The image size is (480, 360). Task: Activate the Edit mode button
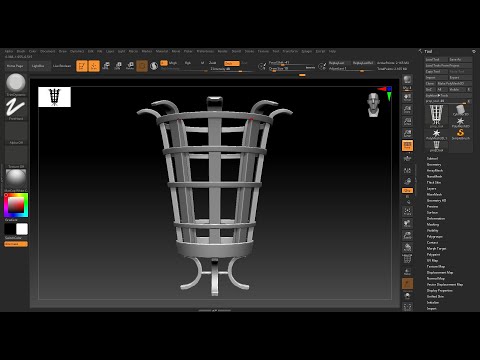[82, 66]
